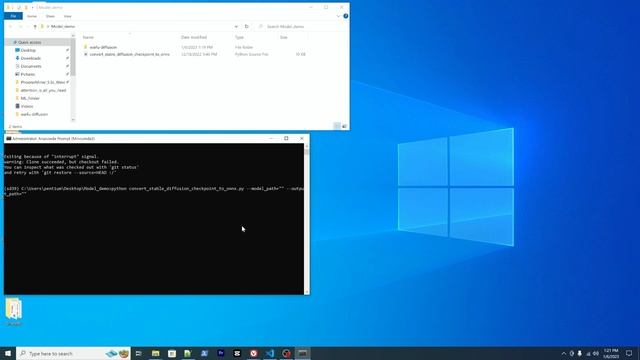Sort files by the Type column header
Screen dimensions: 640x360
point(239,37)
